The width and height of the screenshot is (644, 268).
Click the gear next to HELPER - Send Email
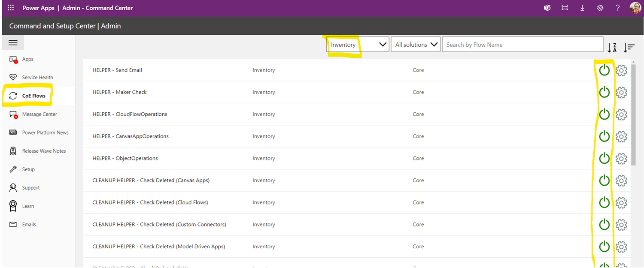tap(621, 70)
